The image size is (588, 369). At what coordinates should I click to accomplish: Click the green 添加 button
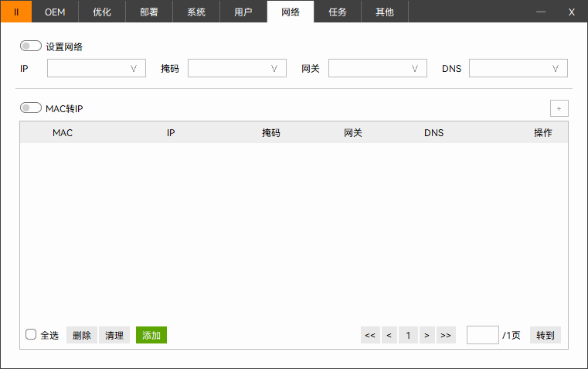coord(151,335)
